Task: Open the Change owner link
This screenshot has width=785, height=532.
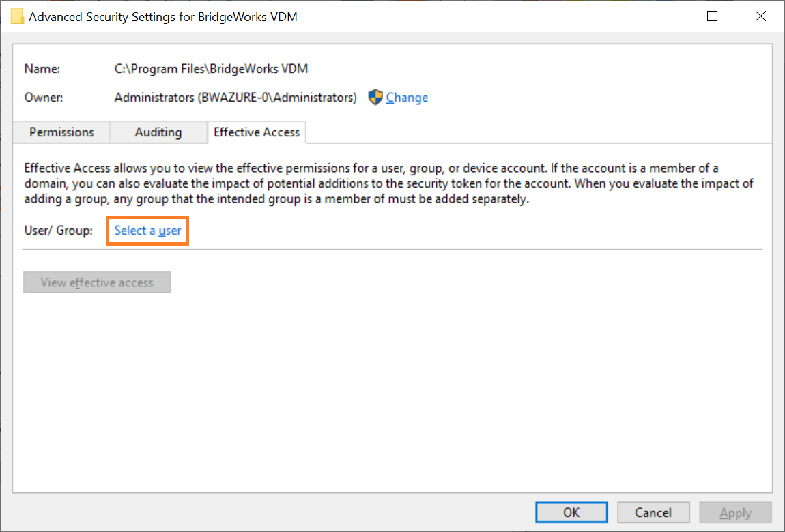Action: (407, 98)
